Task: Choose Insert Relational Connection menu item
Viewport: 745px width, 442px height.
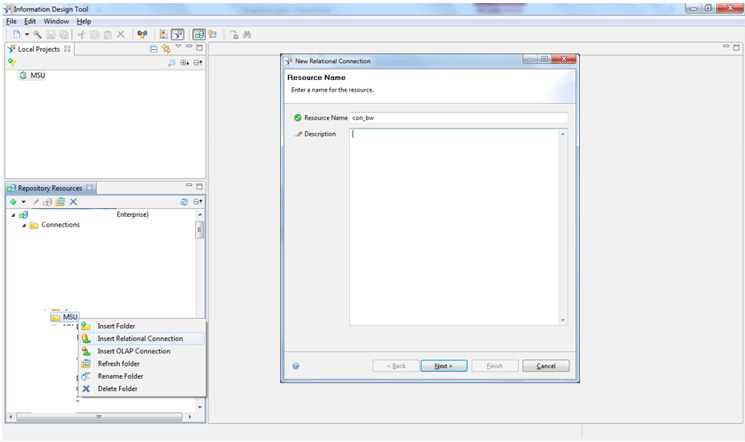Action: 142,338
